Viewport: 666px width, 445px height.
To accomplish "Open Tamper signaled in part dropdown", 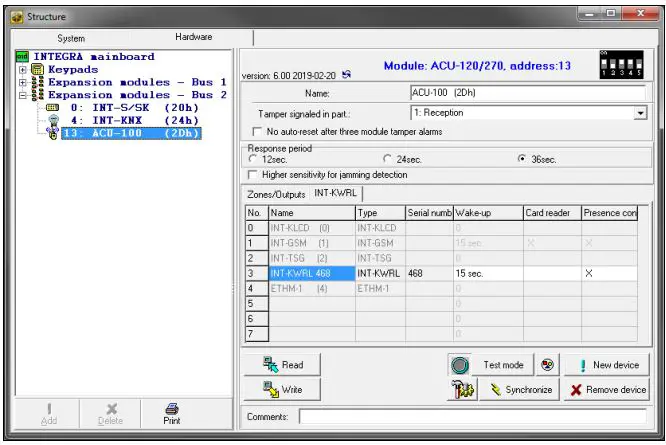I will pos(640,113).
